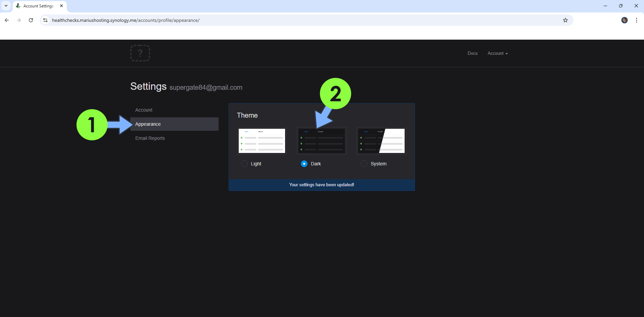
Task: Bookmark this page with the star icon
Action: pos(565,20)
